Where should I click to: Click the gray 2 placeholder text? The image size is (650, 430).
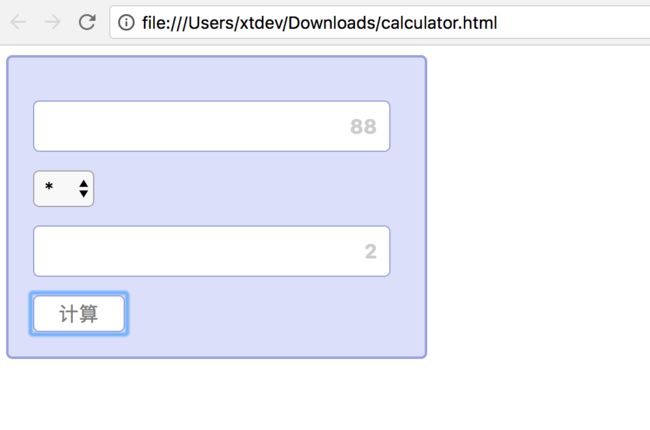370,252
